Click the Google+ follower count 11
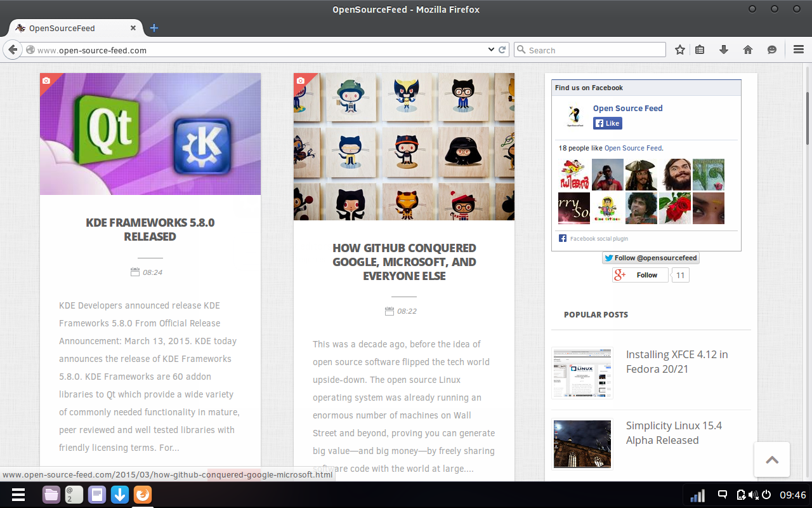Viewport: 812px width, 508px height. pos(680,275)
